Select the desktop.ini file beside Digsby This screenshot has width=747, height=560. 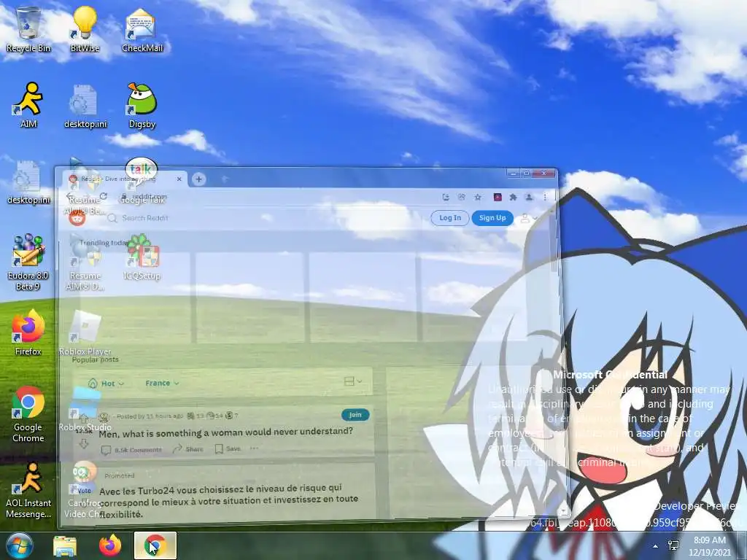tap(85, 105)
